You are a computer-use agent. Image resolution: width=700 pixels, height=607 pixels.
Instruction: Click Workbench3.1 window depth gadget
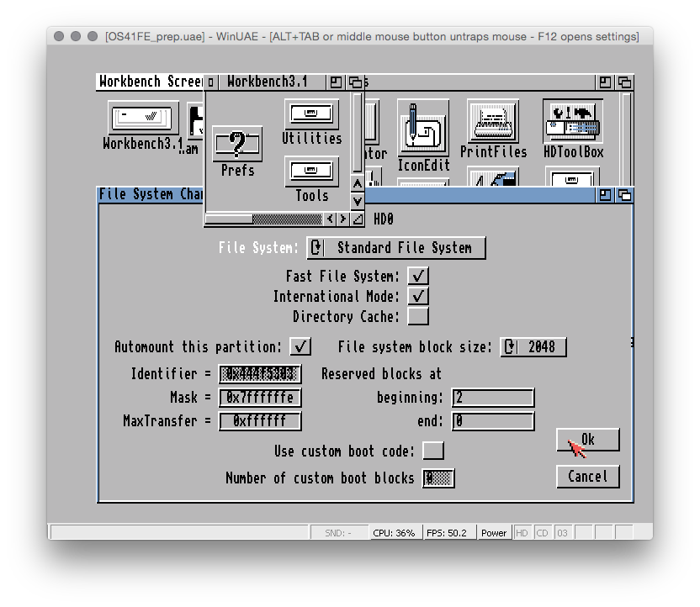pyautogui.click(x=355, y=82)
